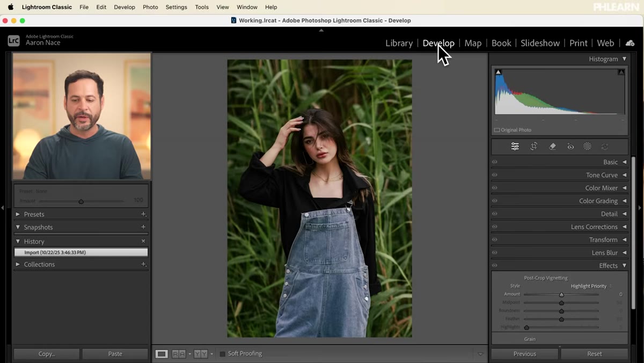The image size is (644, 363).
Task: Expand the Color Grading panel
Action: (x=624, y=201)
